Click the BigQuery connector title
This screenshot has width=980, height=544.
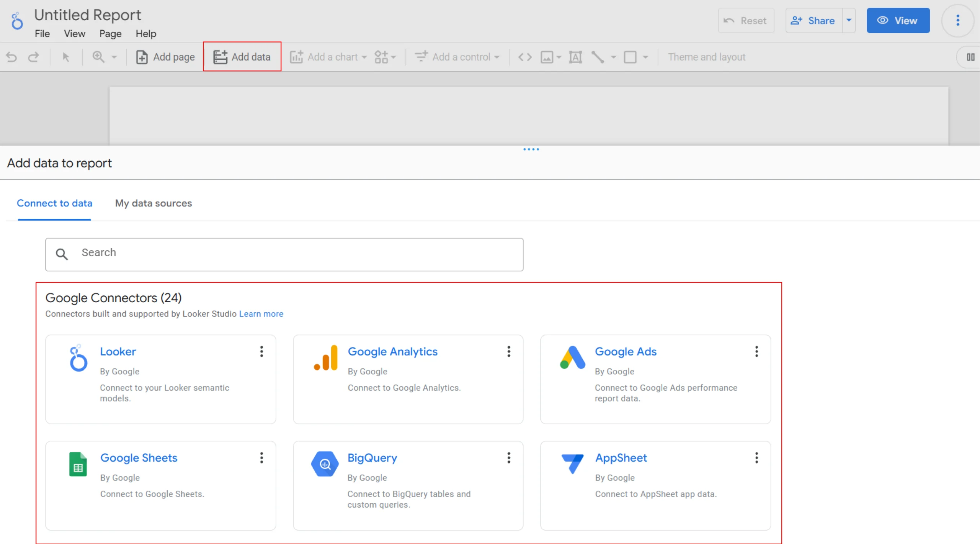(372, 458)
